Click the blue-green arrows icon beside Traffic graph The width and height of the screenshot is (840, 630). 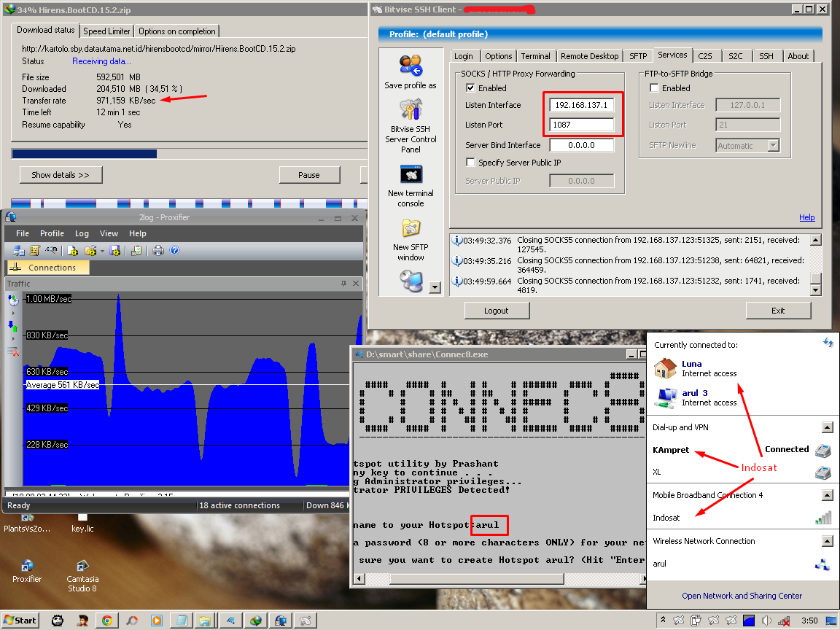coord(13,326)
